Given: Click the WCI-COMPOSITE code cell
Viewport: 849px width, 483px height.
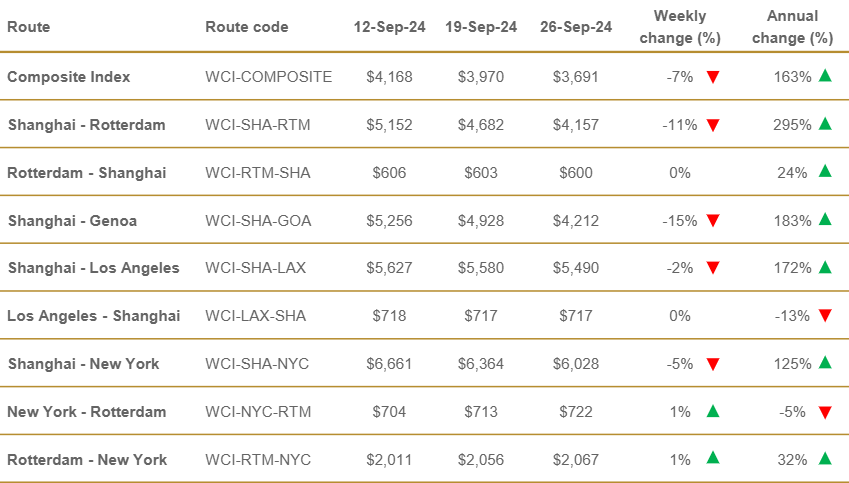Looking at the screenshot, I should click(269, 77).
